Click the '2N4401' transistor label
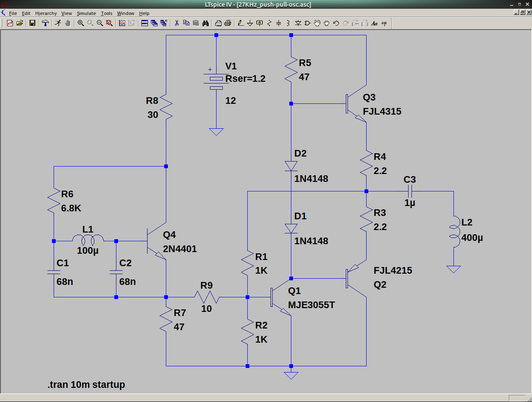This screenshot has height=402, width=532. click(x=180, y=249)
